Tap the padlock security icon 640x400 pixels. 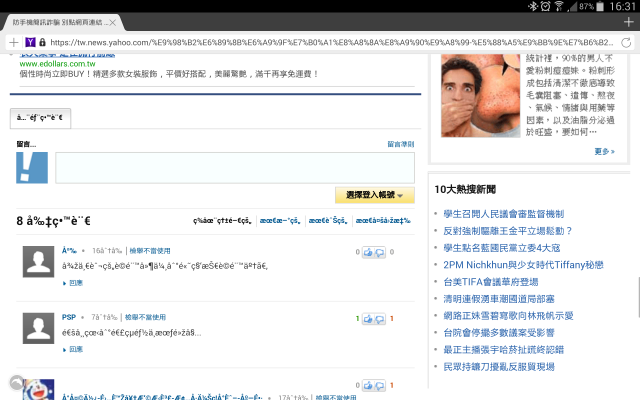coord(42,42)
